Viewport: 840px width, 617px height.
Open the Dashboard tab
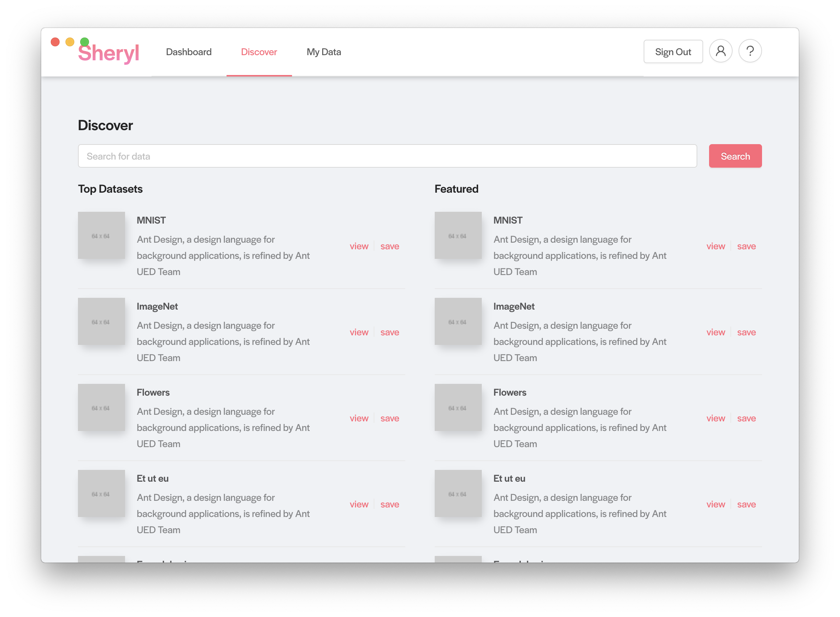(189, 52)
